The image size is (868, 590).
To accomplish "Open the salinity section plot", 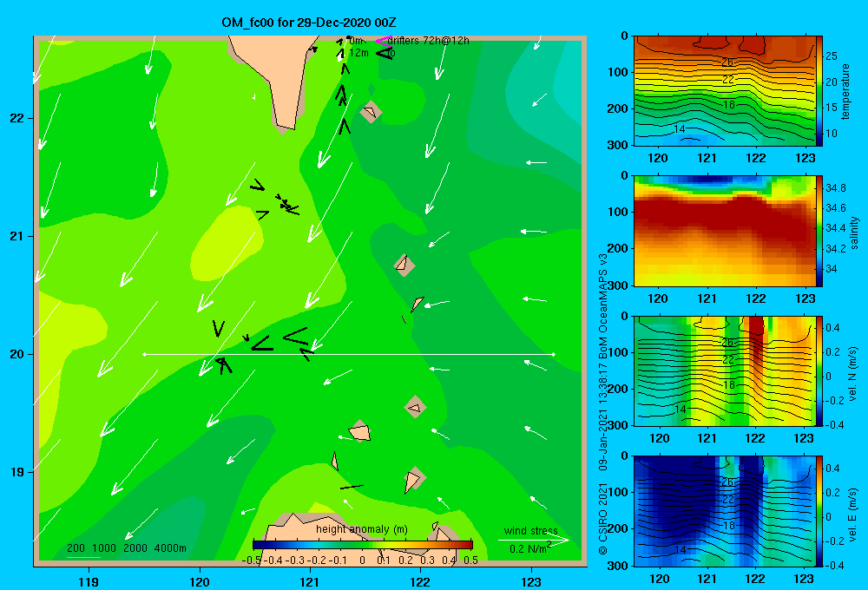I will click(x=724, y=232).
